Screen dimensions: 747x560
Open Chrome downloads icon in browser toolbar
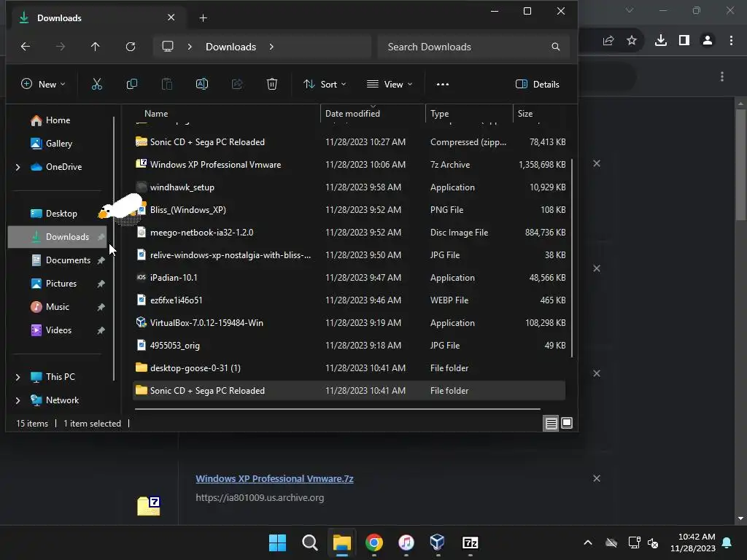661,41
